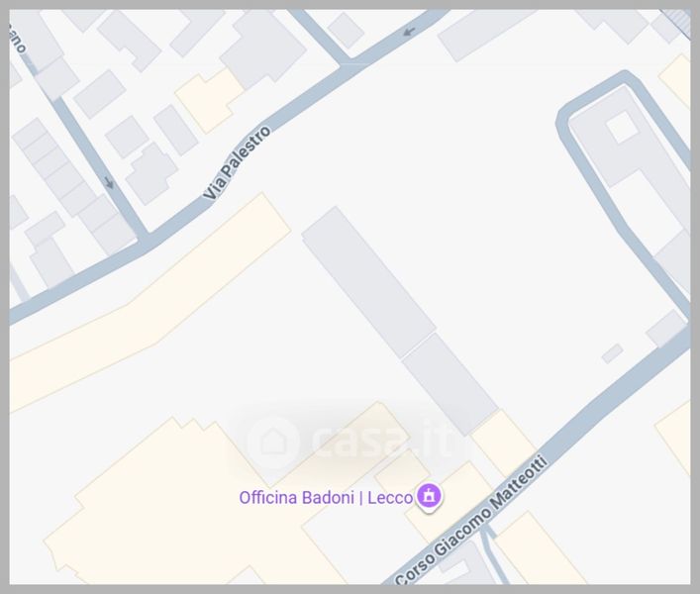Select the Corso Giacomo Matteotti street label
This screenshot has width=700, height=594.
(x=472, y=520)
